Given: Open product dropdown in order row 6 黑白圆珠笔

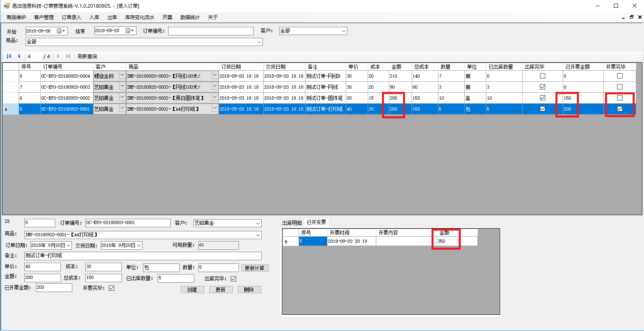Looking at the screenshot, I should (x=215, y=98).
